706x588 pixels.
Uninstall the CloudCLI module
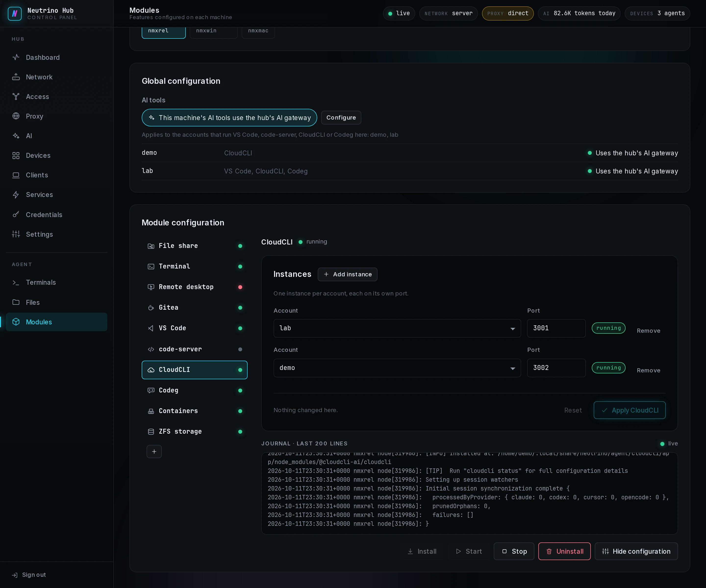[x=564, y=551]
